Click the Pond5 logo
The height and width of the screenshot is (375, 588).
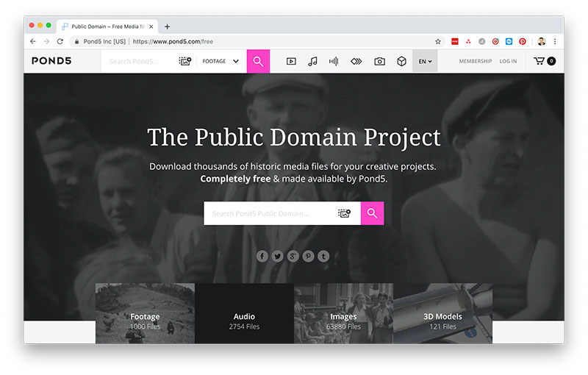click(x=51, y=61)
